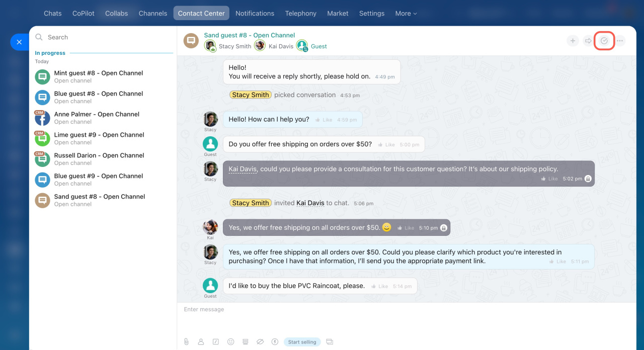Open canned responses stacked lines icon
644x350 pixels.
(246, 342)
